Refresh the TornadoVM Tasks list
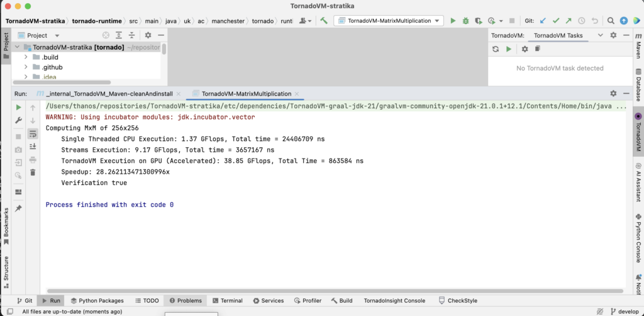This screenshot has width=644, height=316. (x=496, y=49)
